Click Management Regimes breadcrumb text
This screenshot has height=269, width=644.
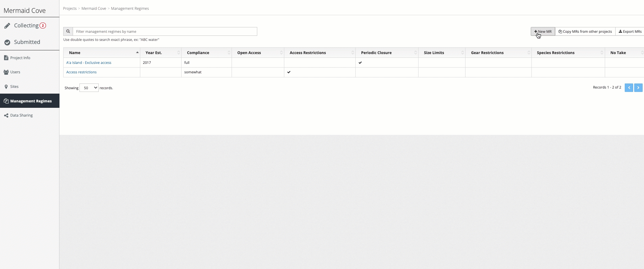pyautogui.click(x=130, y=8)
